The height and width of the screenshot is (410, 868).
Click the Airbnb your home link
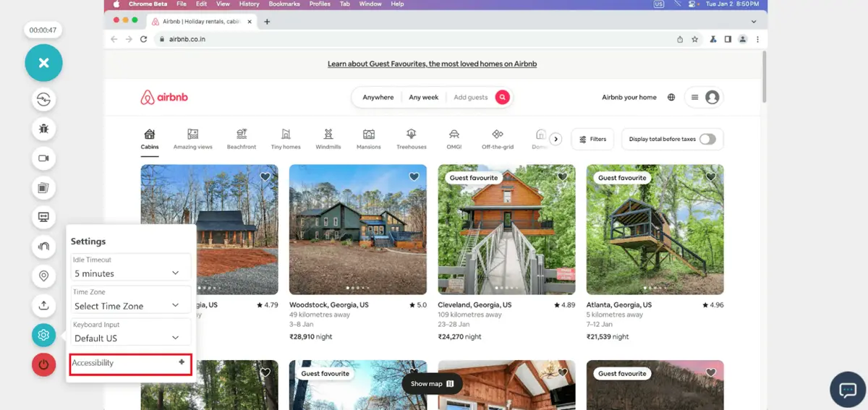tap(629, 97)
